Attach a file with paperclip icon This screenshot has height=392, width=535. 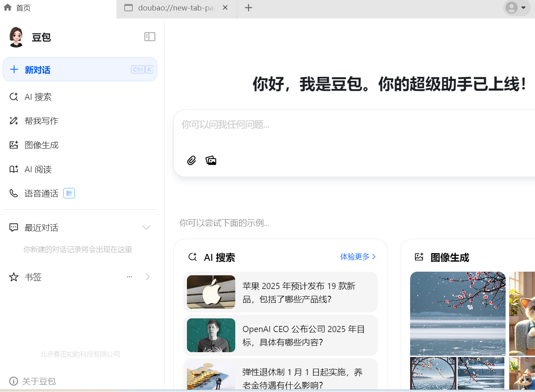coord(191,161)
